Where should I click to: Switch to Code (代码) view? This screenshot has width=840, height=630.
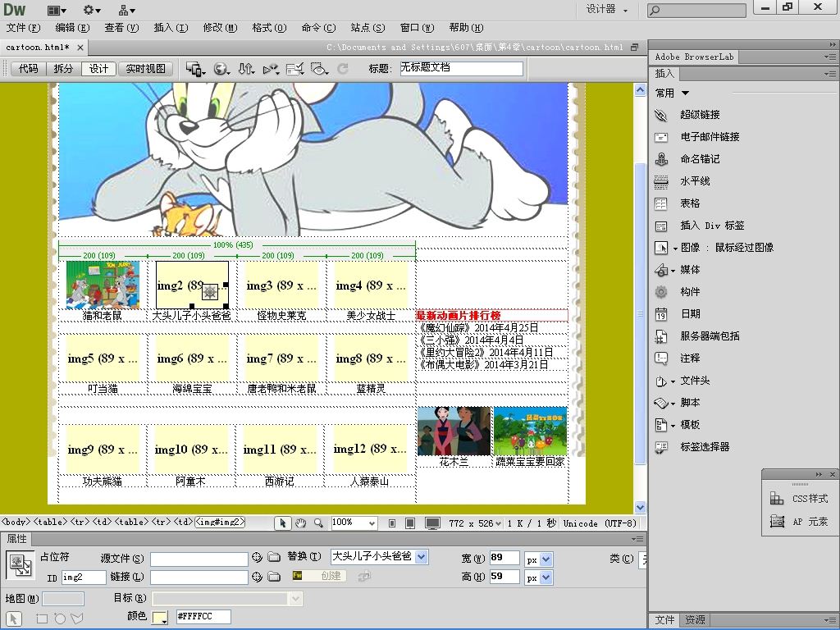coord(29,69)
